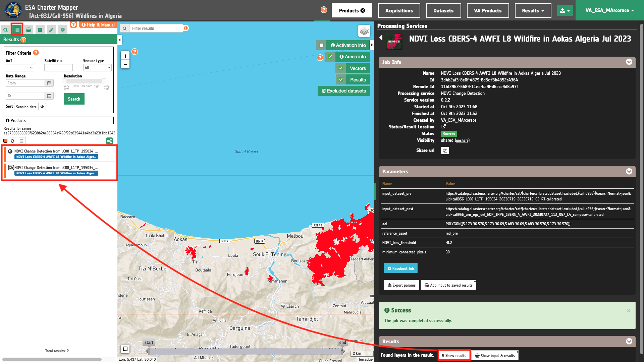Image resolution: width=644 pixels, height=362 pixels.
Task: Open Excluded datasets
Action: [x=344, y=91]
